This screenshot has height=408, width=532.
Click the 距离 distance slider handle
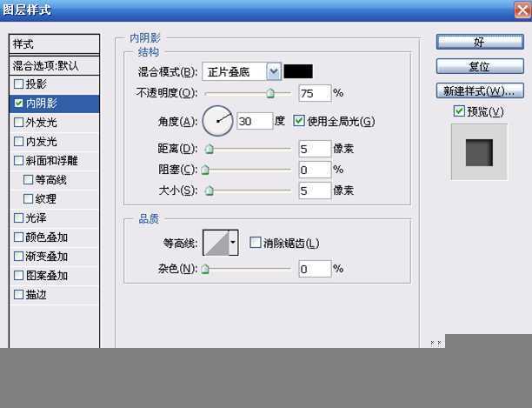pyautogui.click(x=209, y=149)
